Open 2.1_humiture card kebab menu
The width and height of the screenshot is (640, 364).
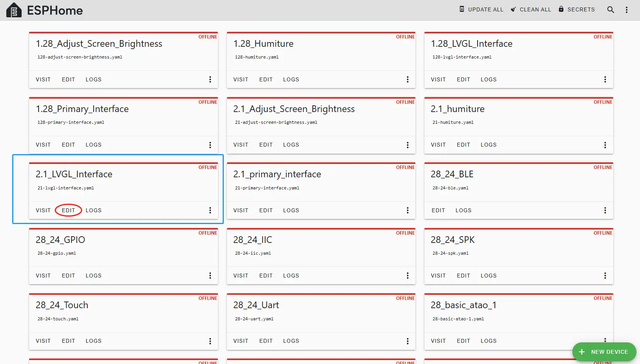pos(605,145)
